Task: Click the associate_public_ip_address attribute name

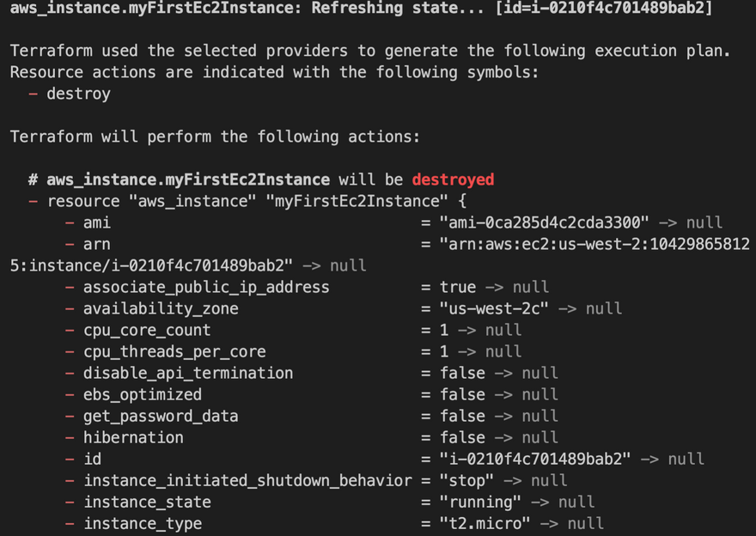Action: point(206,287)
